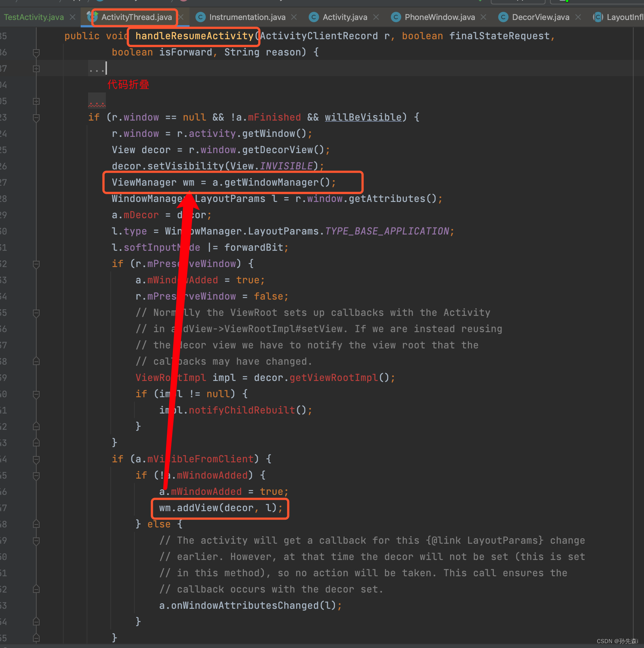
Task: Collapse comment block starting 'The activity will get'
Action: [36, 541]
